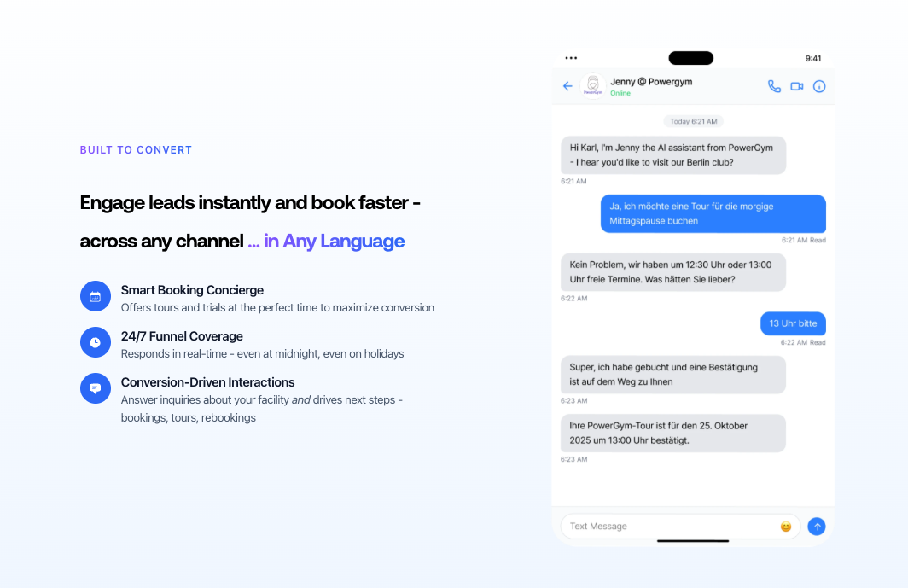Focus the Text Message input field
Screen dimensions: 908x588
click(670, 527)
